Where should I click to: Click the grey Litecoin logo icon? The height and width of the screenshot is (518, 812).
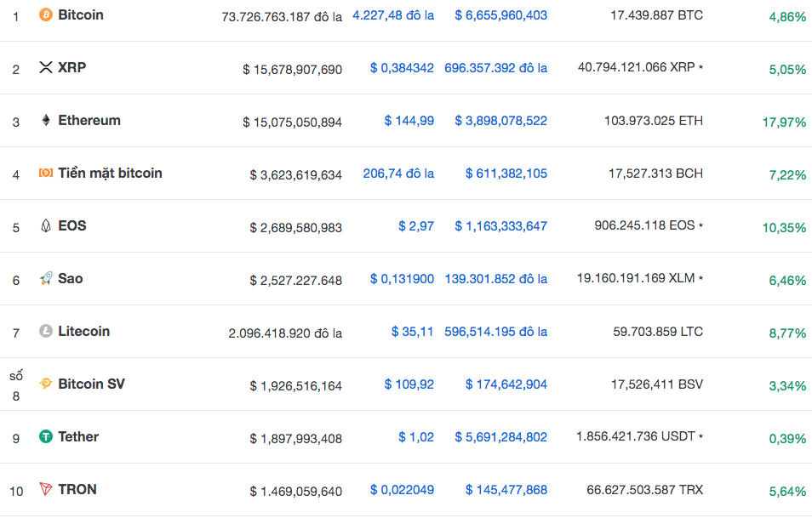(x=46, y=331)
